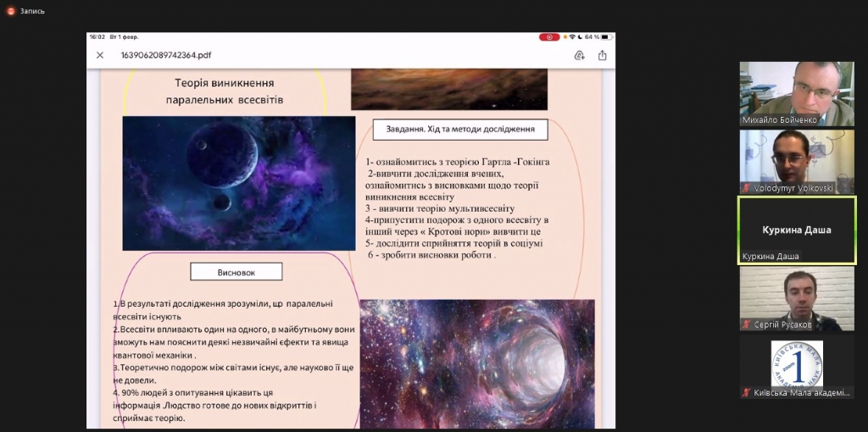The image size is (868, 432).
Task: Select Михайло Бойченко video thumbnail
Action: [x=797, y=93]
